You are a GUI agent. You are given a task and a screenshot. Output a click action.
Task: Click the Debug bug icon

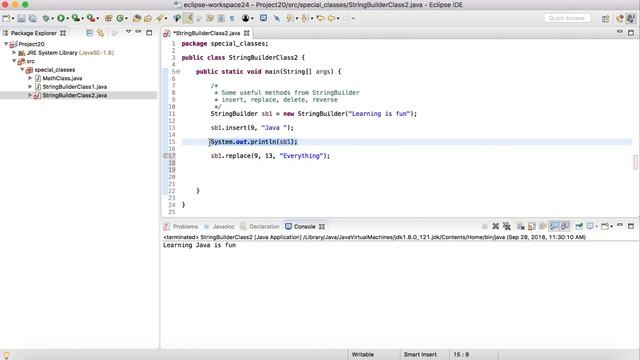pyautogui.click(x=46, y=18)
